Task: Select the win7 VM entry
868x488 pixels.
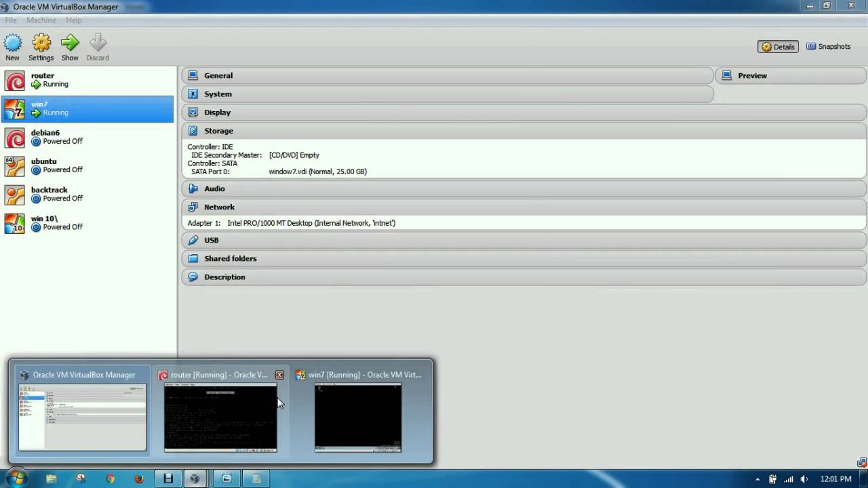Action: click(x=88, y=109)
